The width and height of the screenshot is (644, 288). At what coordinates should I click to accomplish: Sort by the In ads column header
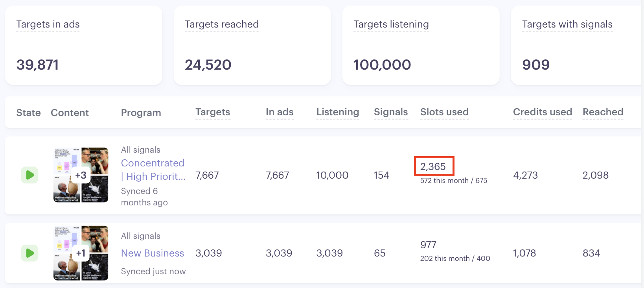(x=280, y=112)
